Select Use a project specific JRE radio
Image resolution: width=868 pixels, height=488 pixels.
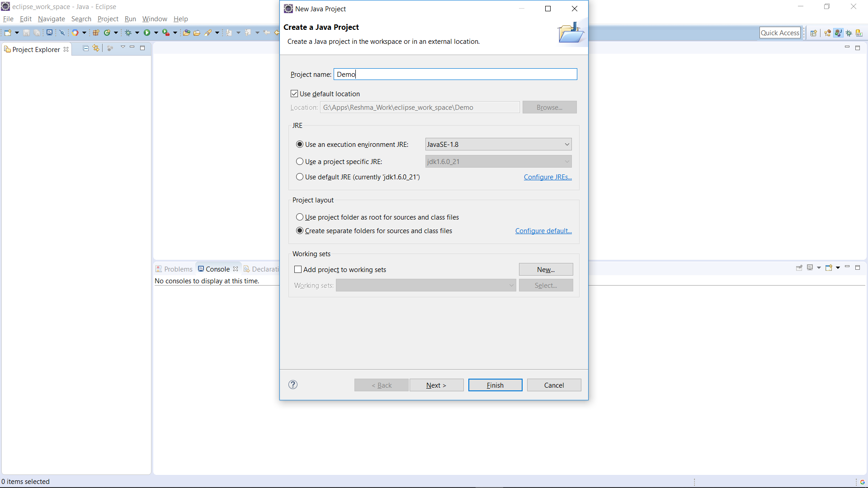300,161
